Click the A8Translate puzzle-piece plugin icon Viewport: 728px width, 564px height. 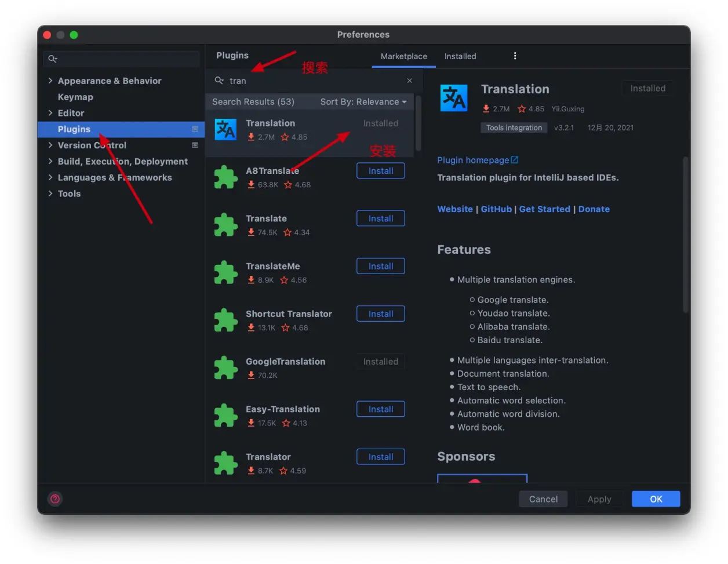[x=225, y=177]
